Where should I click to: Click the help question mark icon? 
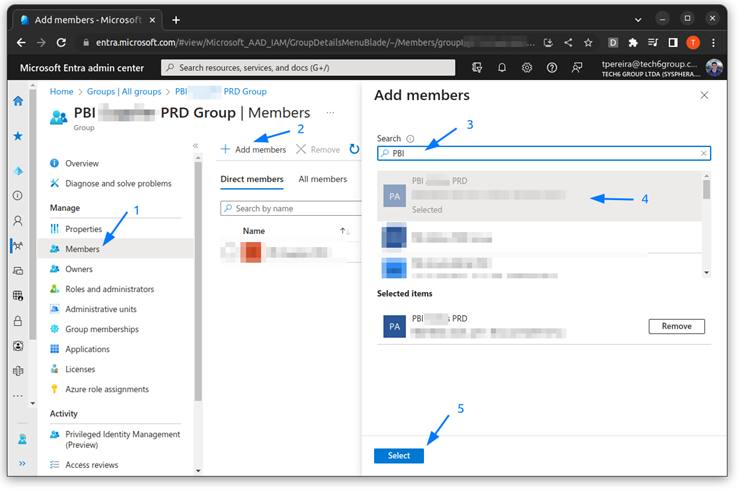click(x=552, y=68)
